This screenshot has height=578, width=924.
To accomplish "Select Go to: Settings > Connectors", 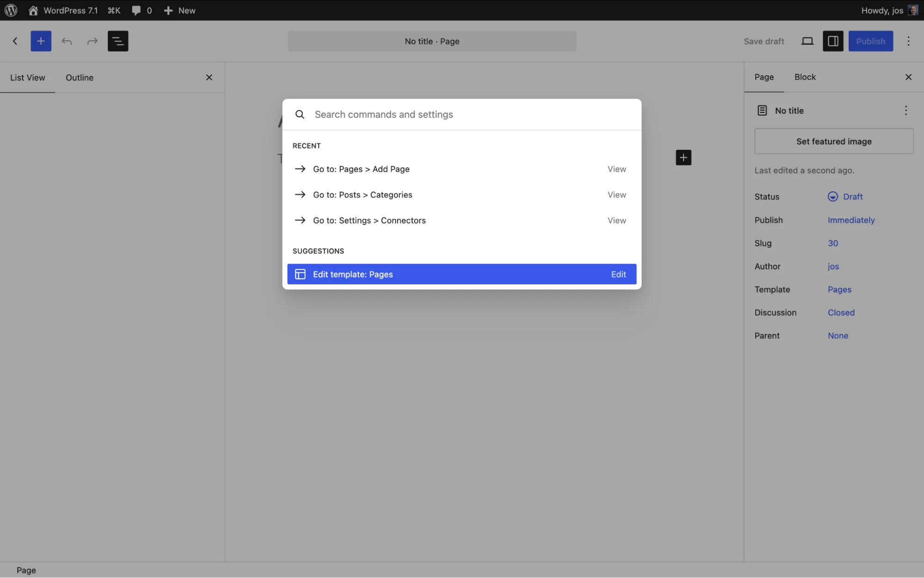I will 462,221.
